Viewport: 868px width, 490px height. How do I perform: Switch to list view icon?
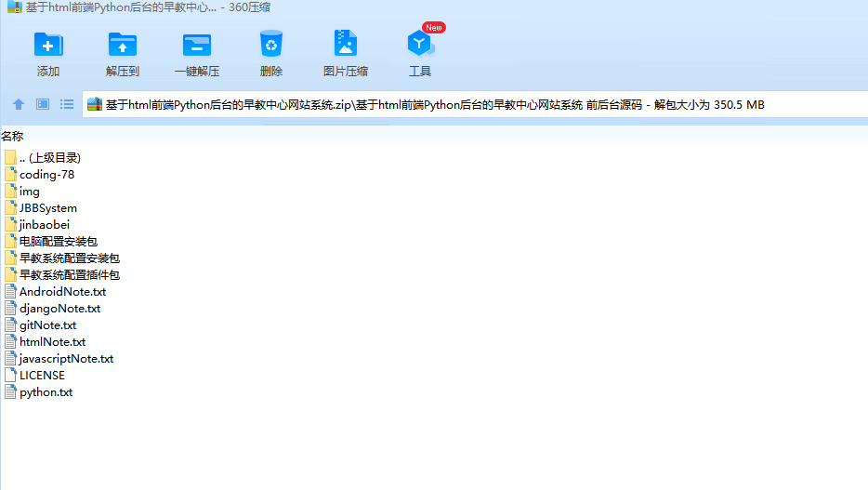(x=67, y=104)
